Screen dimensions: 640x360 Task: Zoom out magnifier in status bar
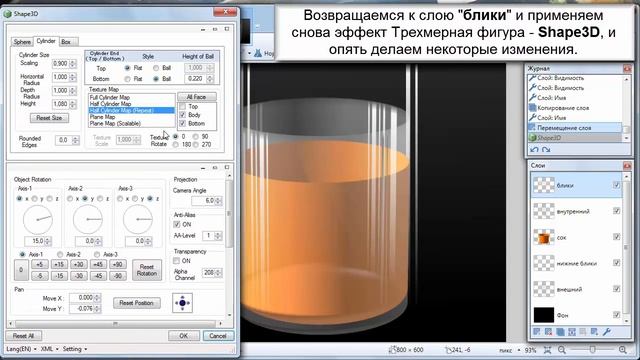pos(562,350)
